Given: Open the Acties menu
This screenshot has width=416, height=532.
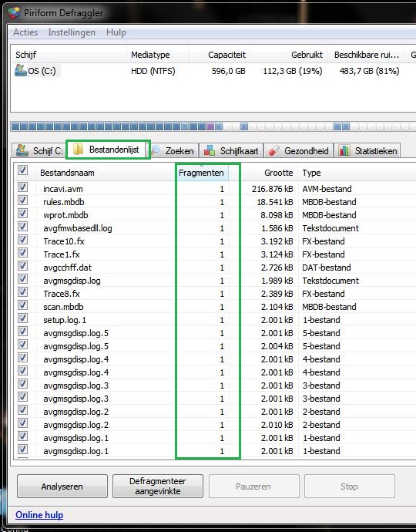Looking at the screenshot, I should tap(25, 32).
